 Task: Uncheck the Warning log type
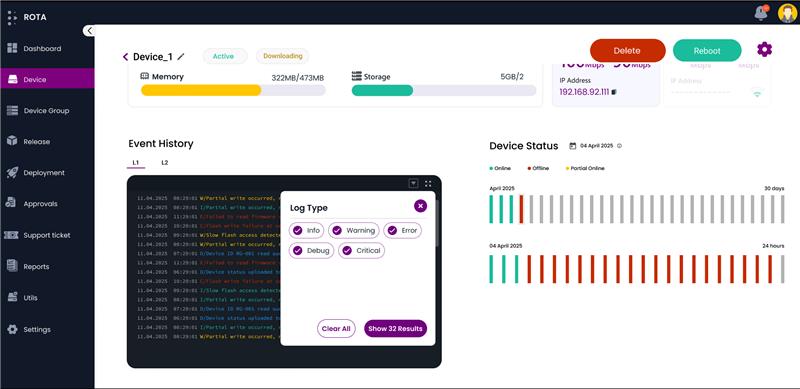pos(354,230)
